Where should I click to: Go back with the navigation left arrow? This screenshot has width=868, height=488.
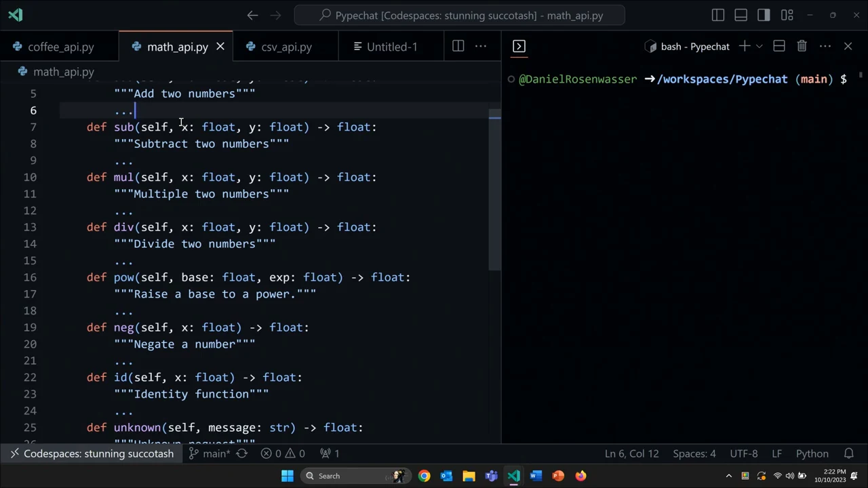pos(252,15)
